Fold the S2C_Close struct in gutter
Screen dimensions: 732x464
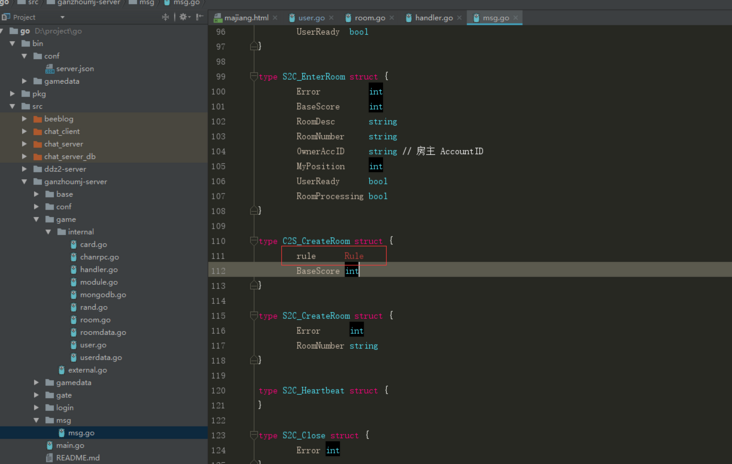[x=255, y=436]
